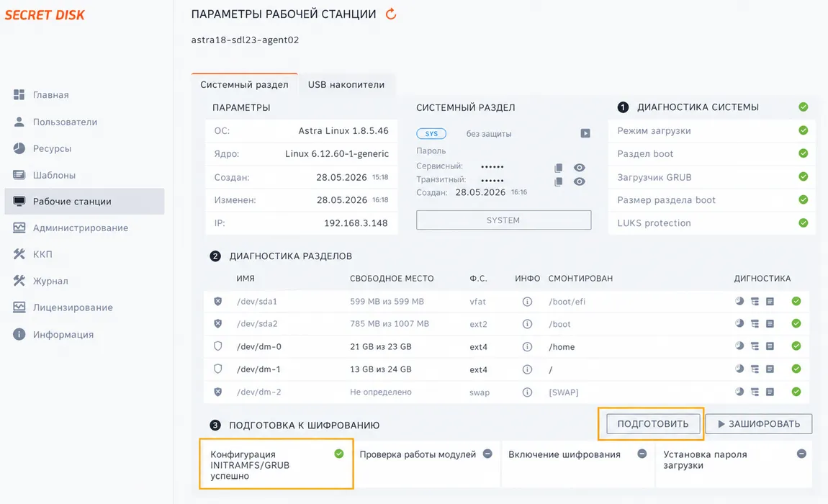
Task: Navigate to Ресурсы in the sidebar
Action: pos(84,148)
